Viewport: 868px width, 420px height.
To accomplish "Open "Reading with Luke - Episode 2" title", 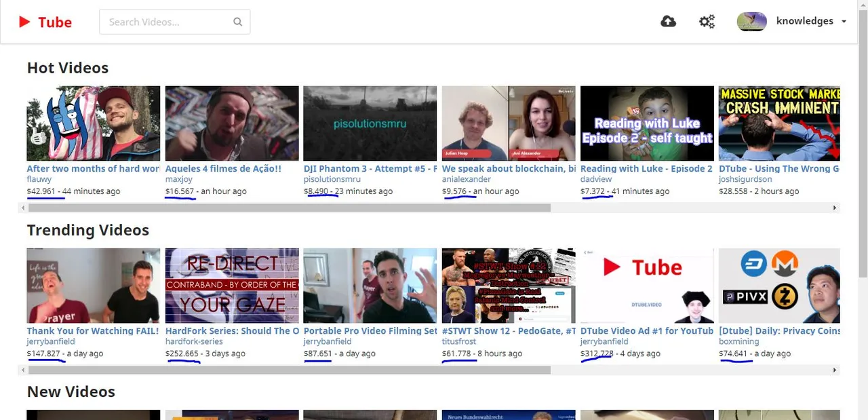I will click(x=646, y=168).
